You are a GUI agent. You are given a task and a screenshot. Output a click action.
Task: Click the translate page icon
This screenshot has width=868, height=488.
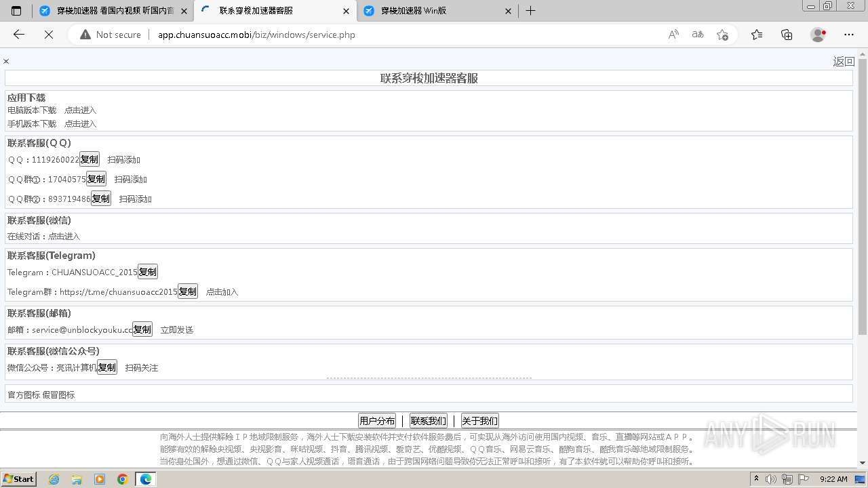coord(698,35)
